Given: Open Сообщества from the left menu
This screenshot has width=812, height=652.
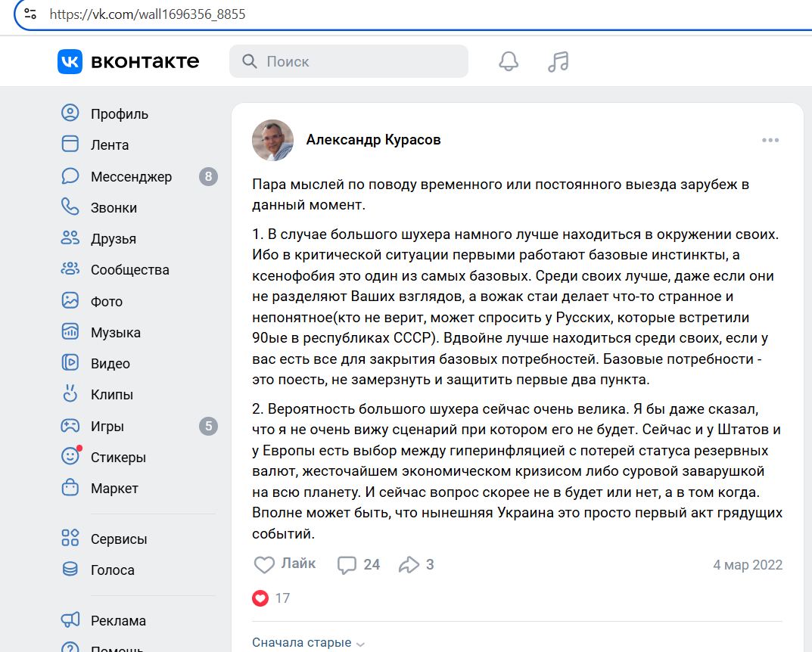Looking at the screenshot, I should [x=129, y=270].
